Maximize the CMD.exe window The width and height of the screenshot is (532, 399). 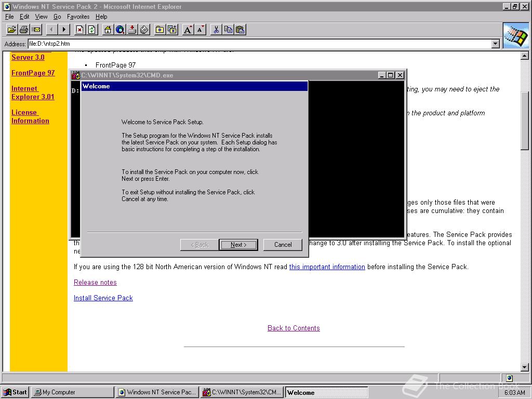pos(391,75)
